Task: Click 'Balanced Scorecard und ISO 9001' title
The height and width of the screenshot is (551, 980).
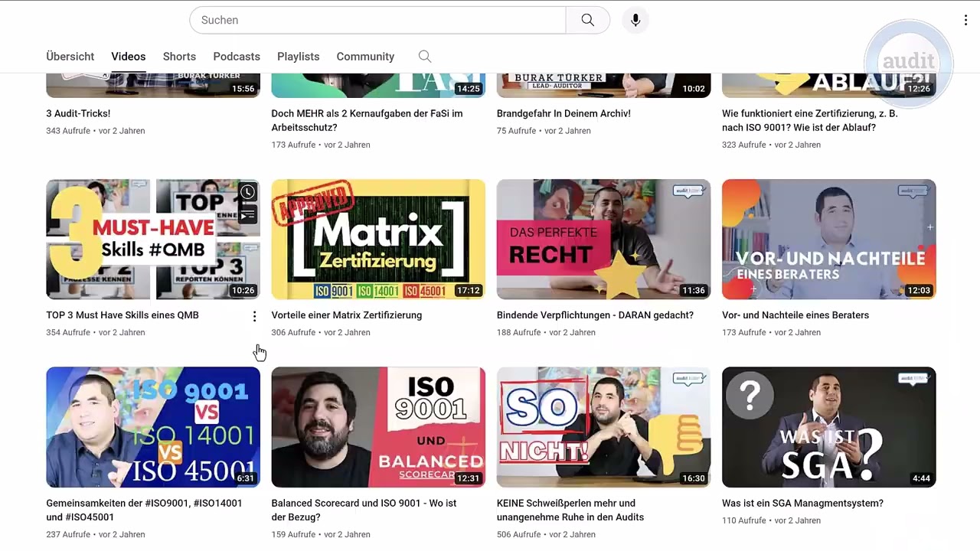Action: [364, 510]
